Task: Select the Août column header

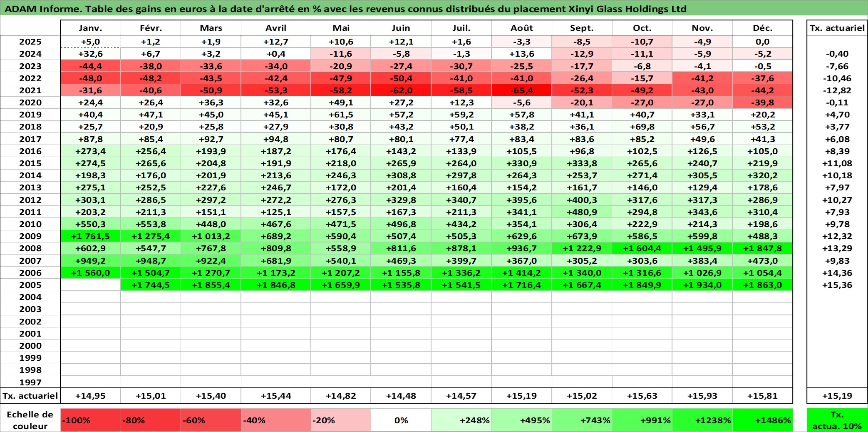Action: click(x=522, y=28)
